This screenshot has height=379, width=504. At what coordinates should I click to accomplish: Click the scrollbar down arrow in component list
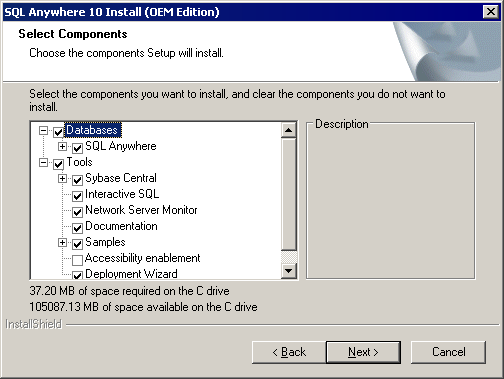[289, 271]
